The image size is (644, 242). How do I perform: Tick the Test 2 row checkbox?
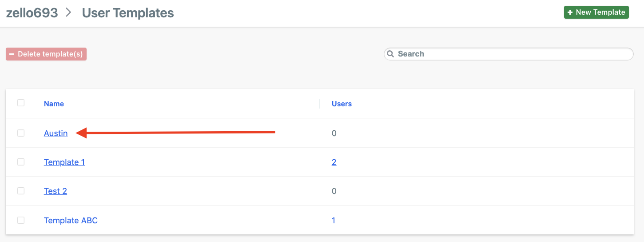point(21,191)
